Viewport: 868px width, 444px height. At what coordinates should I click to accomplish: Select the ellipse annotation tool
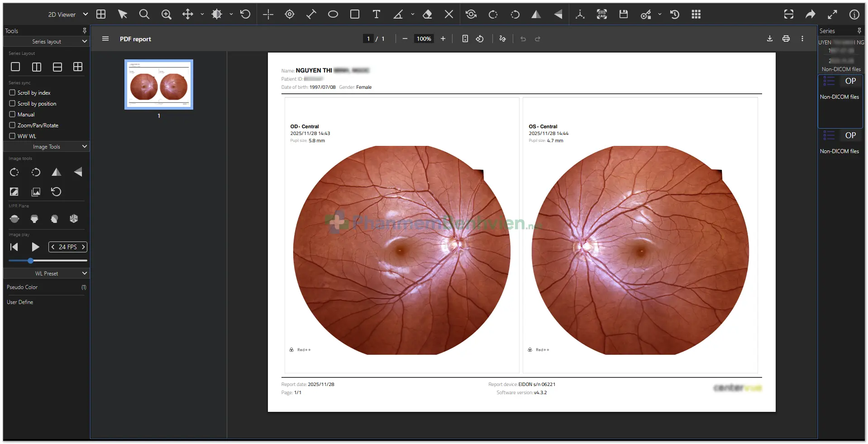[333, 14]
